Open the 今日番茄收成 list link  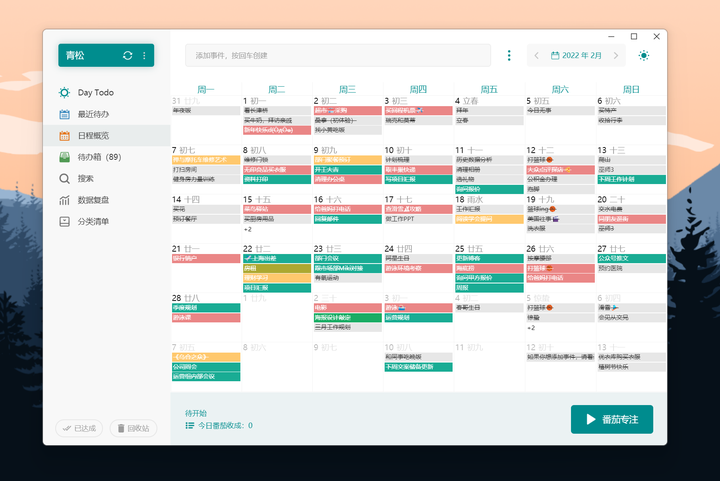219,425
